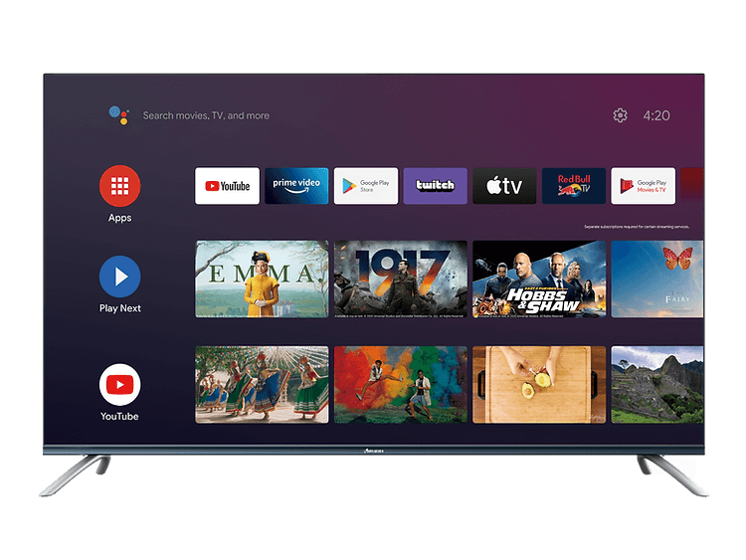Image resolution: width=746 pixels, height=560 pixels.
Task: Launch the Twitch app tile
Action: [x=435, y=186]
